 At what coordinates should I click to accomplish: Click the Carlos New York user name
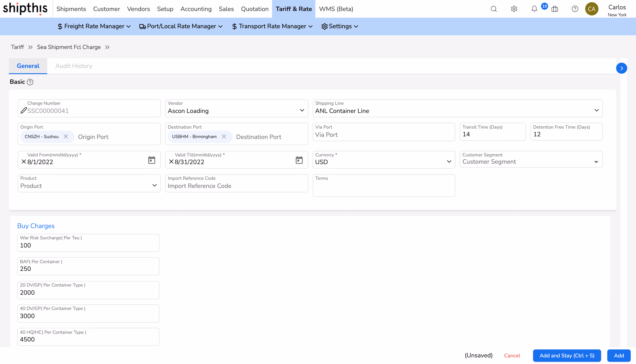click(617, 11)
